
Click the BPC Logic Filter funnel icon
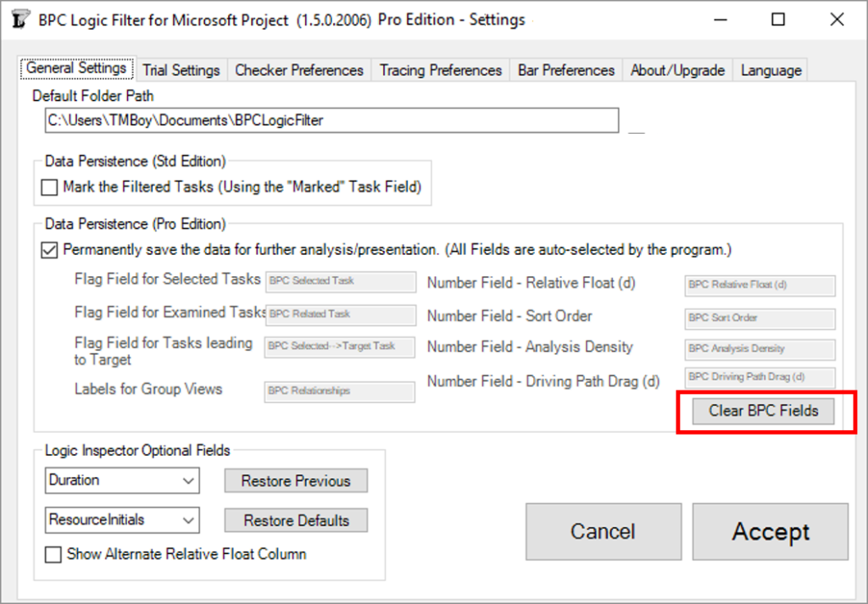point(19,19)
